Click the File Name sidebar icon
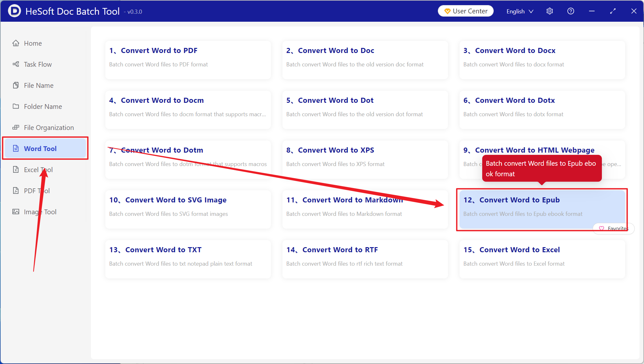Image resolution: width=644 pixels, height=364 pixels. click(16, 85)
